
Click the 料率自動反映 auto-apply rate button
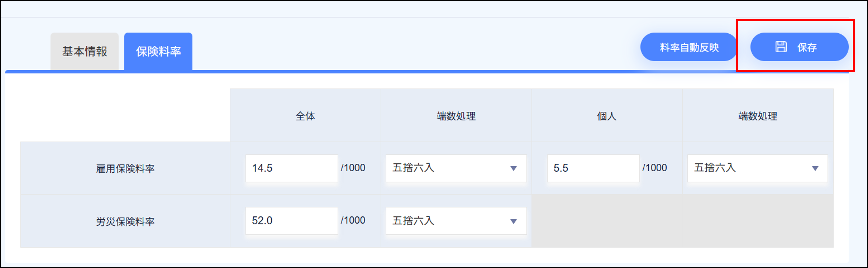coord(688,47)
